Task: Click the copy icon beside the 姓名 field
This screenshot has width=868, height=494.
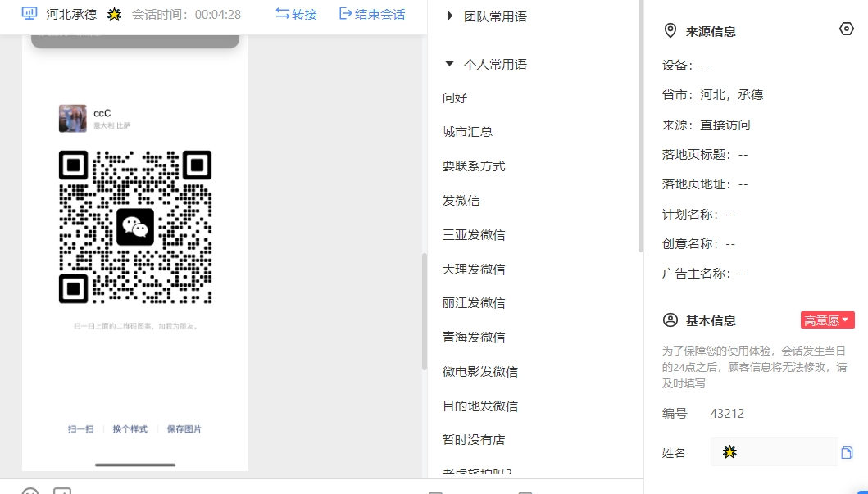Action: tap(847, 452)
